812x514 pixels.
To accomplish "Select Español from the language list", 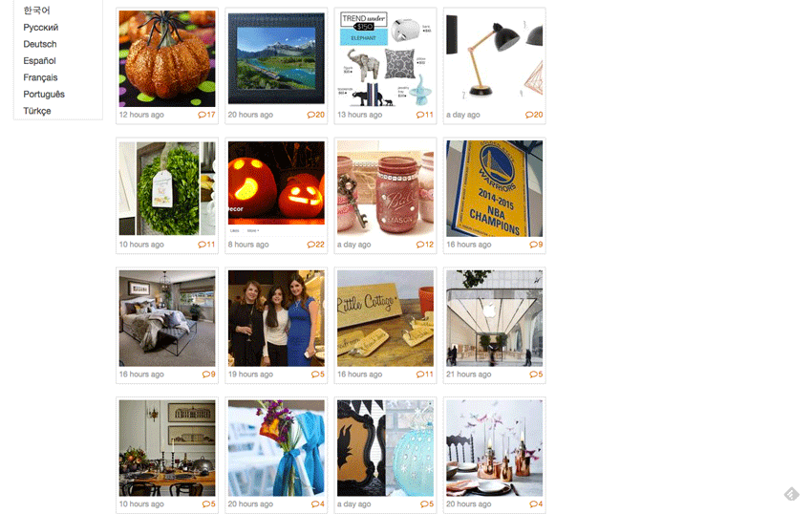I will (39, 60).
